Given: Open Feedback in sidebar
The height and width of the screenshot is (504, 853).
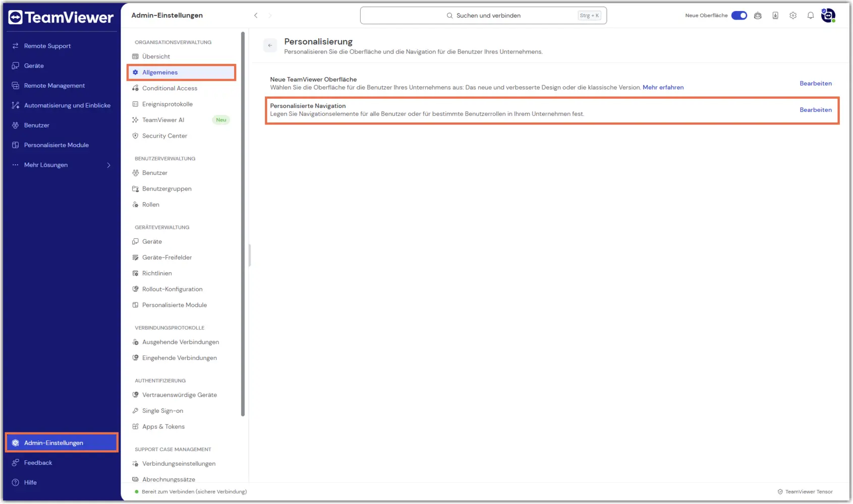Looking at the screenshot, I should [x=62, y=463].
